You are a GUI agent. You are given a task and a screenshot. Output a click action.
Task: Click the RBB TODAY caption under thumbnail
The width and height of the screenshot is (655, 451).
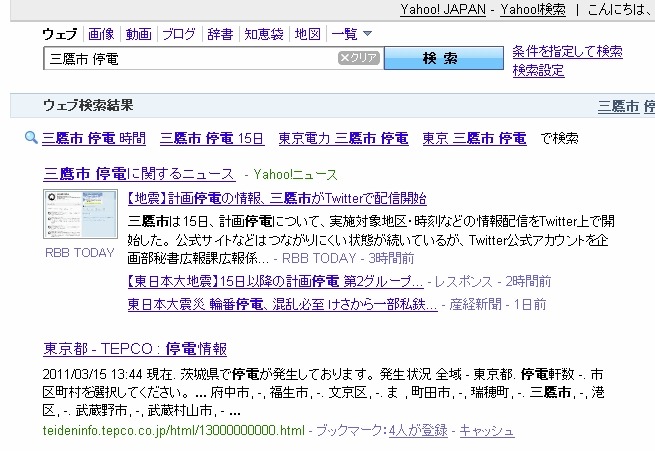[x=80, y=253]
